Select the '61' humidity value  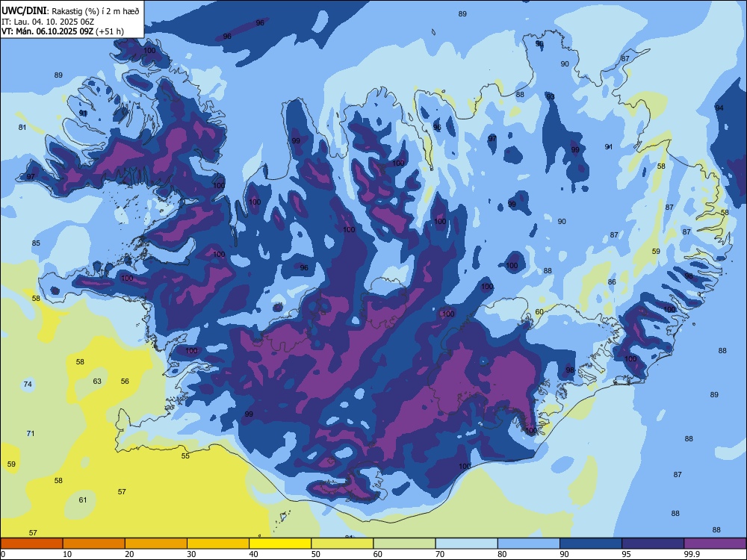point(83,500)
